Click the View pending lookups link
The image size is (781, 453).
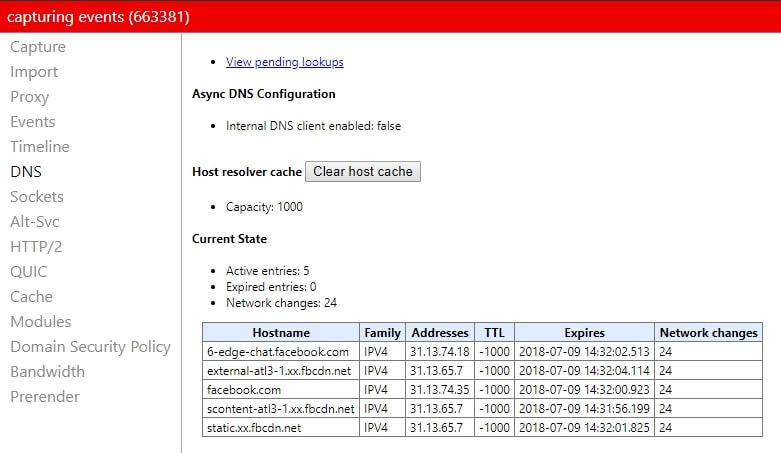pyautogui.click(x=284, y=62)
